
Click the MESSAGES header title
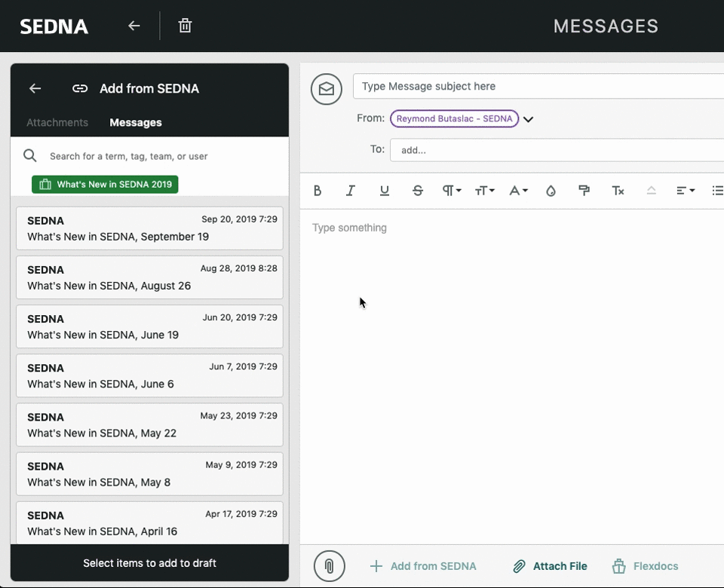(x=606, y=26)
